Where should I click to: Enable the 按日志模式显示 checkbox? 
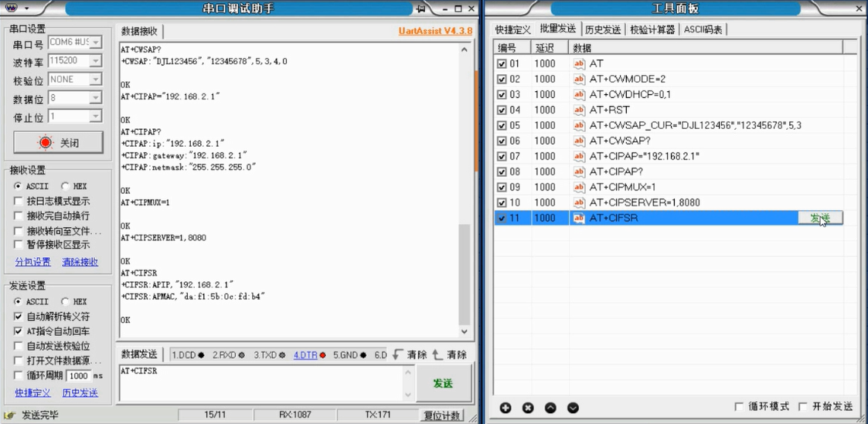[19, 202]
